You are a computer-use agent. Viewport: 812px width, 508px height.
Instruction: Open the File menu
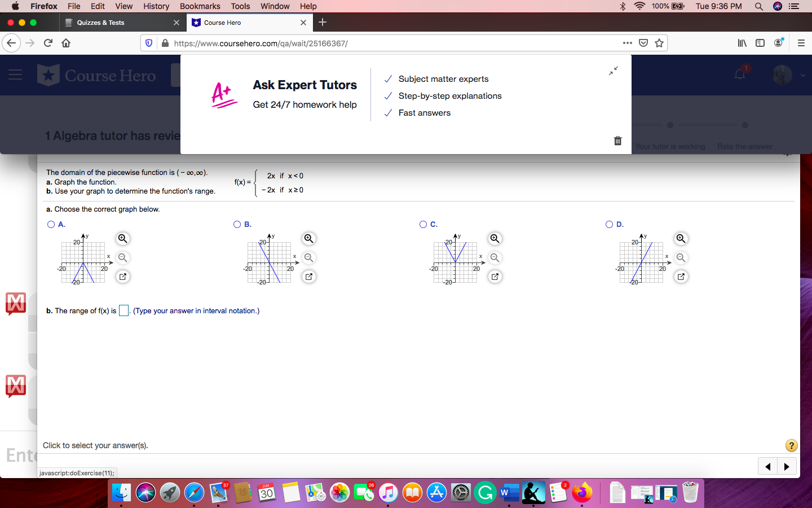74,6
